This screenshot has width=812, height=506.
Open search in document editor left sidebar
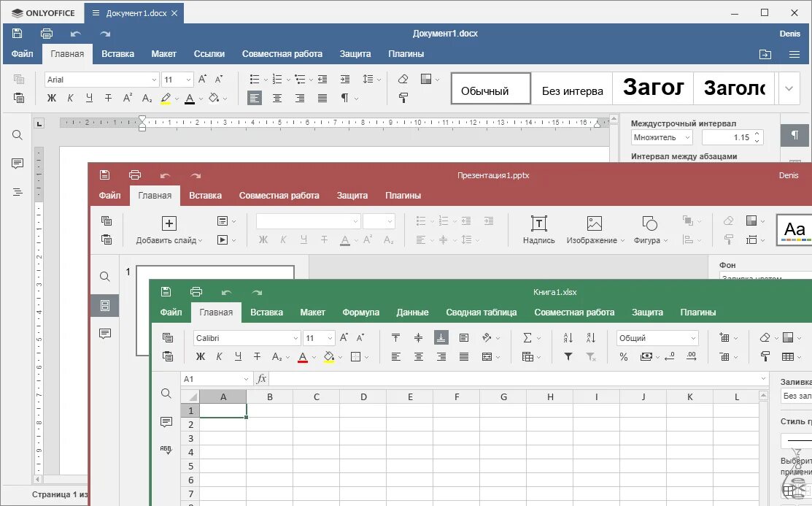click(x=17, y=135)
